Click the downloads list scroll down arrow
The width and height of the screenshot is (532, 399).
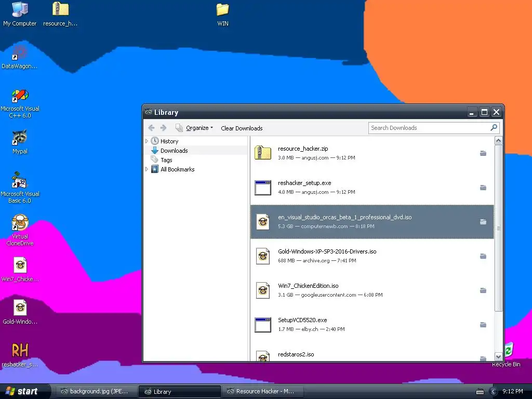(498, 356)
